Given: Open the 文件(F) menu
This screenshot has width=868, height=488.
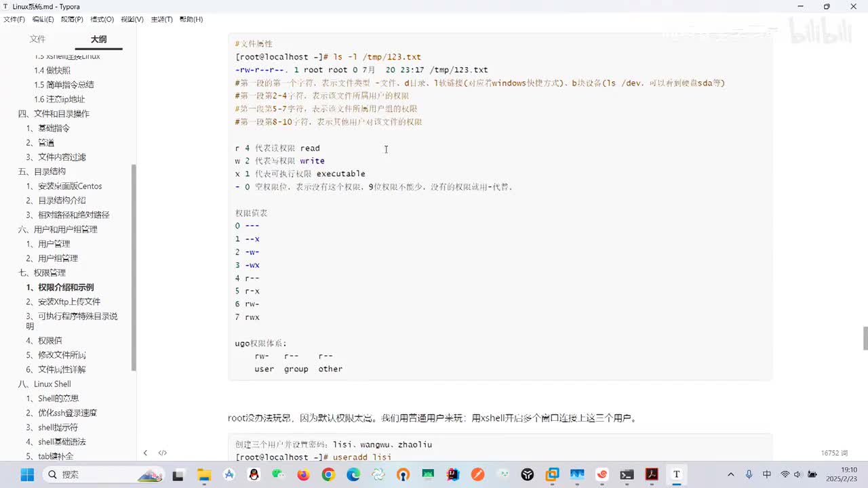Looking at the screenshot, I should pos(14,19).
